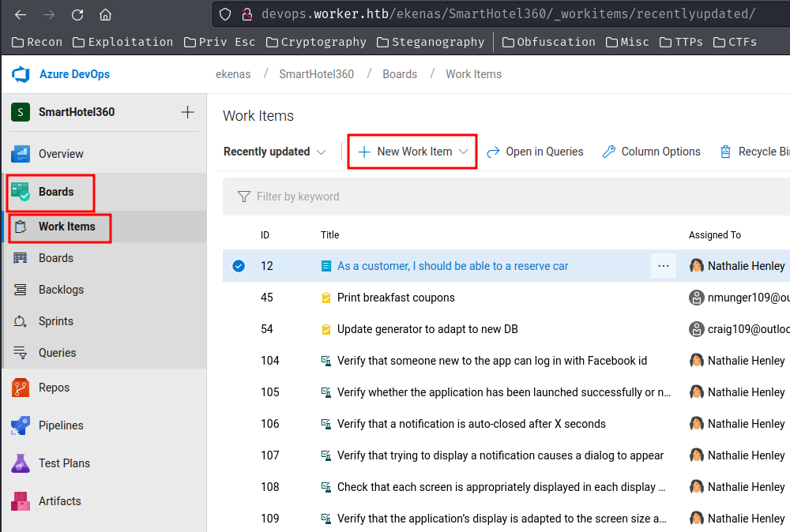Viewport: 790px width, 532px height.
Task: Open work item 'As a customer, I should be able to a reserve car'
Action: coord(453,266)
